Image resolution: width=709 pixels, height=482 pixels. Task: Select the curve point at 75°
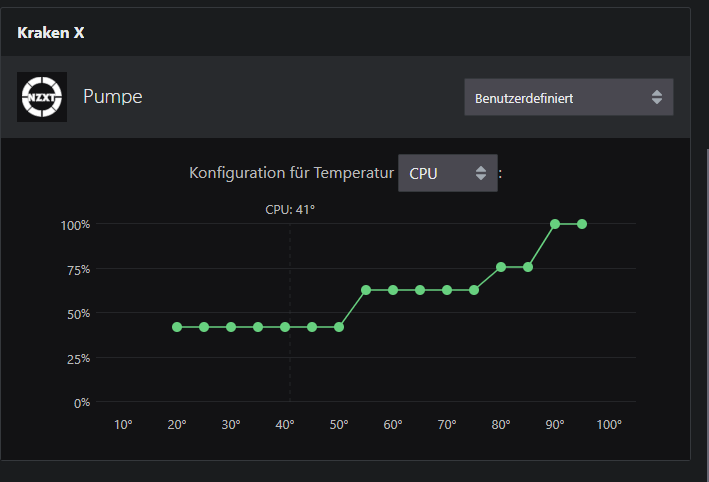(x=474, y=290)
